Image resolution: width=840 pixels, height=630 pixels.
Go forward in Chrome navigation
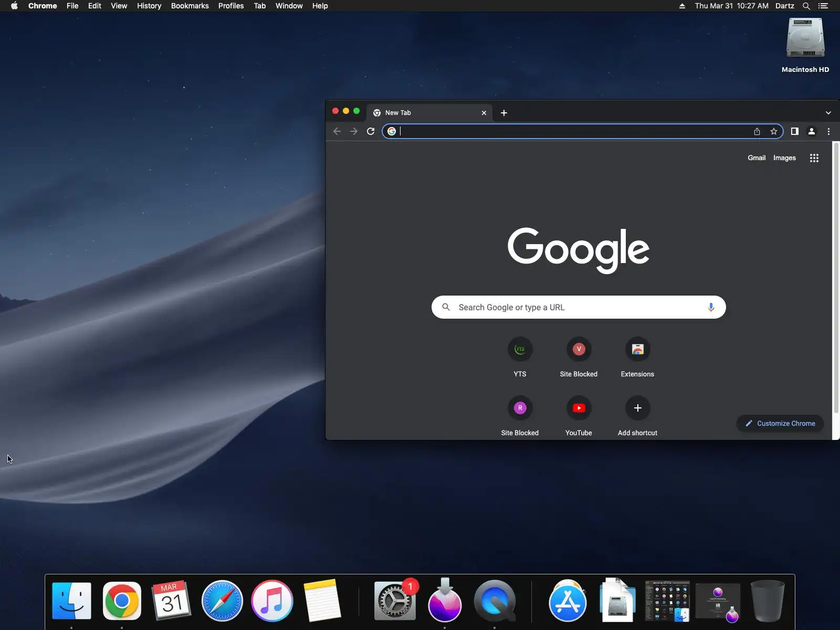354,131
